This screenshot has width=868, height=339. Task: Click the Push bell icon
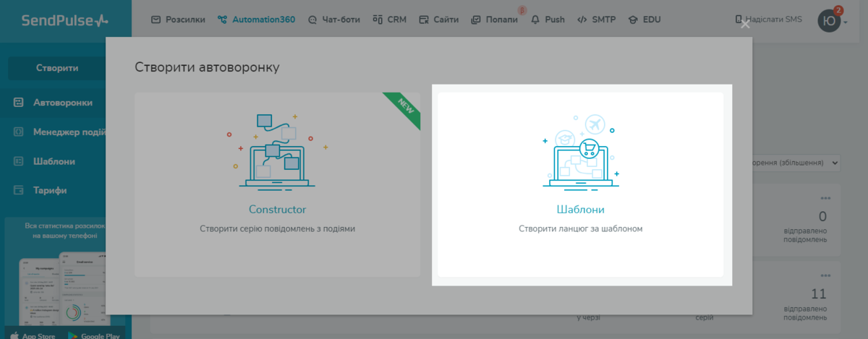click(535, 20)
